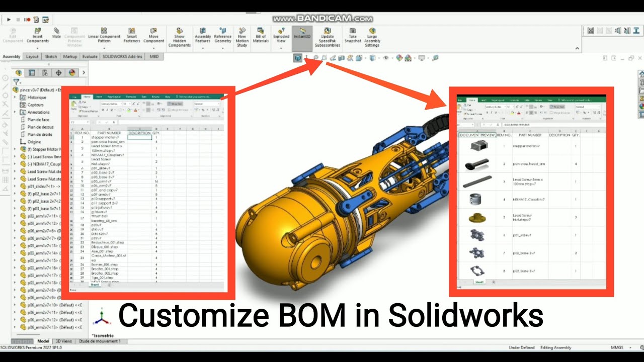The image size is (644, 362).
Task: Open Linear Component Pattern tool
Action: pyautogui.click(x=104, y=35)
